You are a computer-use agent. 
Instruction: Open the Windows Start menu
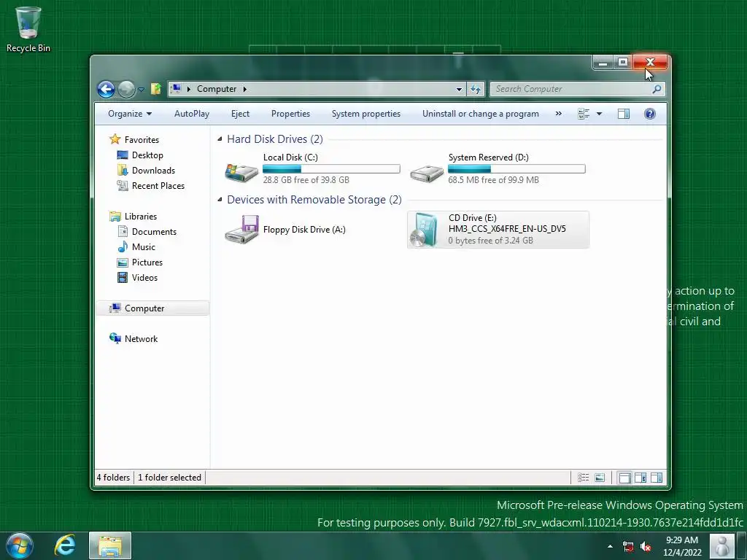19,545
